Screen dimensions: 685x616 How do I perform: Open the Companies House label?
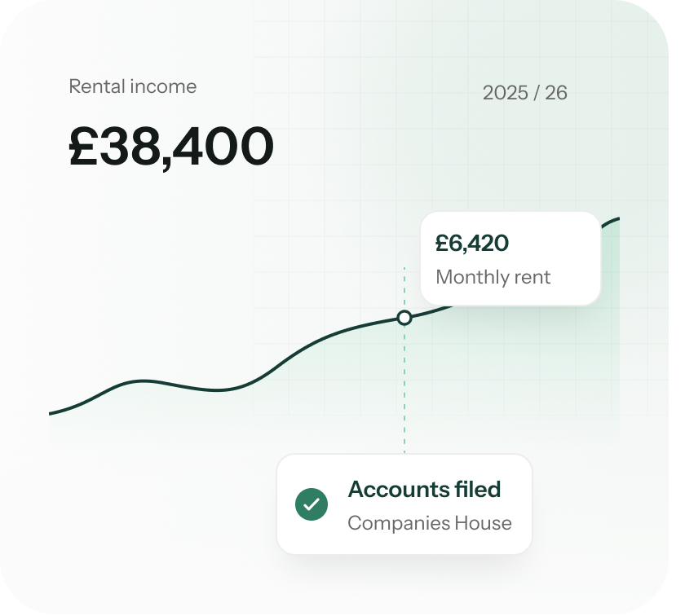[430, 523]
